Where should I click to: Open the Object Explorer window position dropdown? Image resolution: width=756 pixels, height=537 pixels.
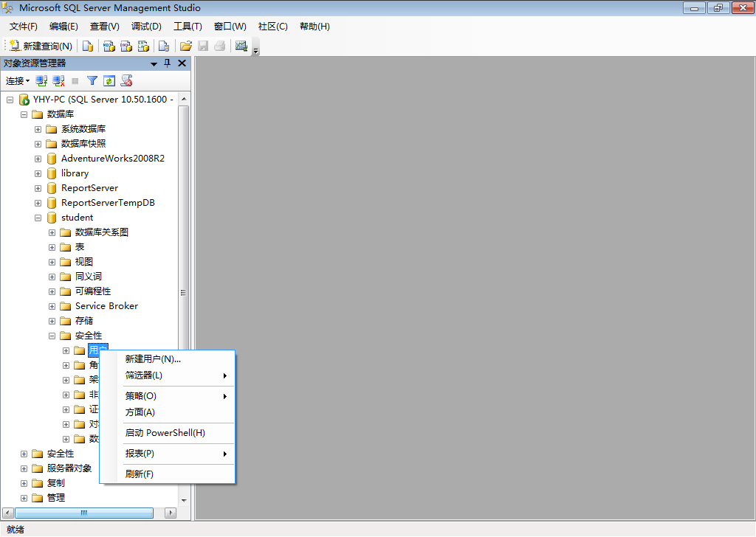[x=154, y=63]
